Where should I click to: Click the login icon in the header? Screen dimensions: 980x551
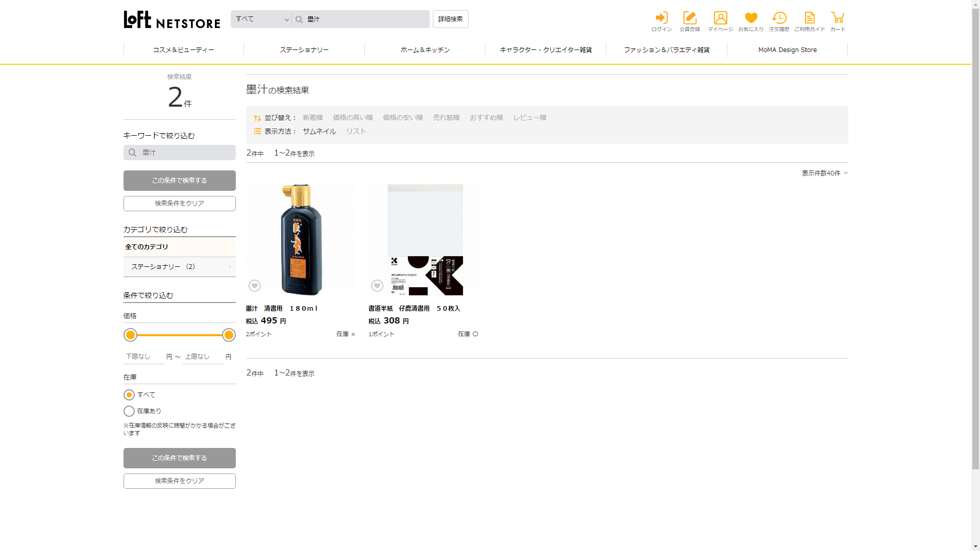click(661, 18)
